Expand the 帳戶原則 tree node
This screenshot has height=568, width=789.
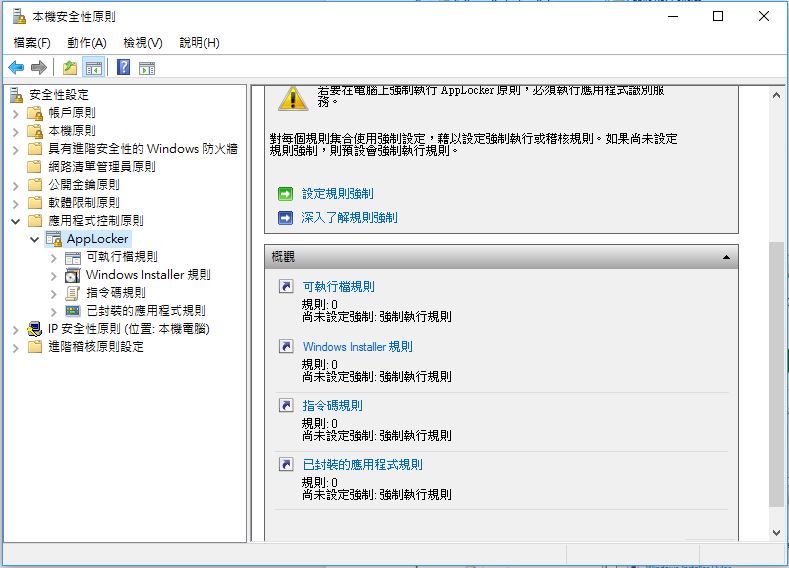[x=16, y=114]
